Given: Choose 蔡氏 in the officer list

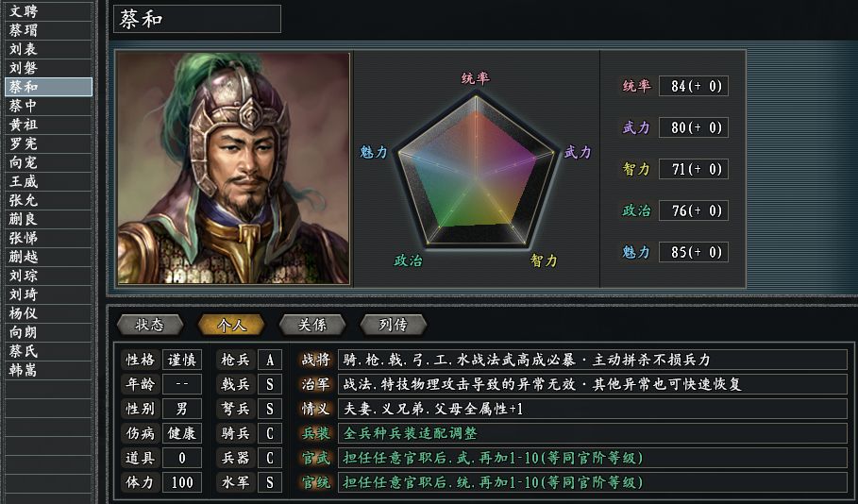Looking at the screenshot, I should pyautogui.click(x=24, y=351).
